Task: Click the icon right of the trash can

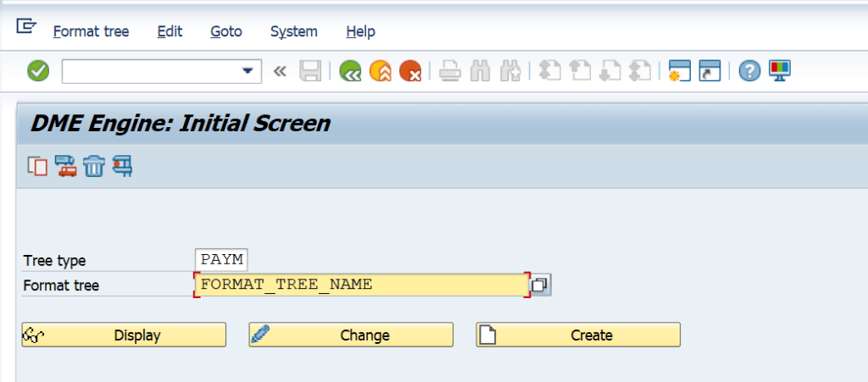Action: [122, 166]
